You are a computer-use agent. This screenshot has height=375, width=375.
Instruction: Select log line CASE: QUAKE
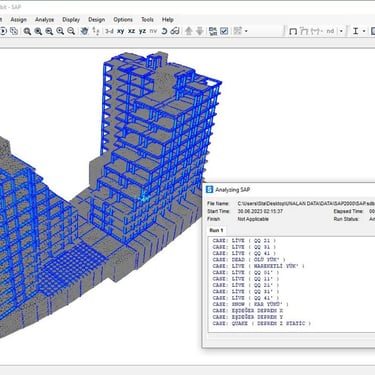coord(262,323)
